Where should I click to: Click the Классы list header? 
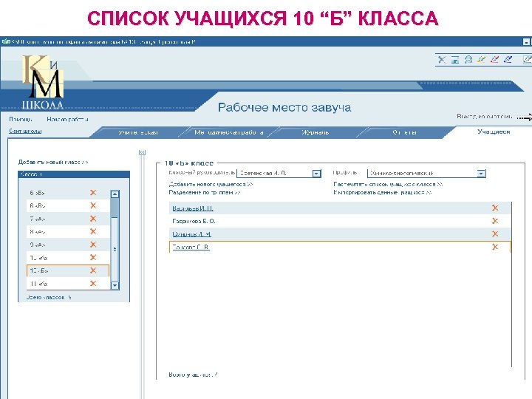click(74, 174)
